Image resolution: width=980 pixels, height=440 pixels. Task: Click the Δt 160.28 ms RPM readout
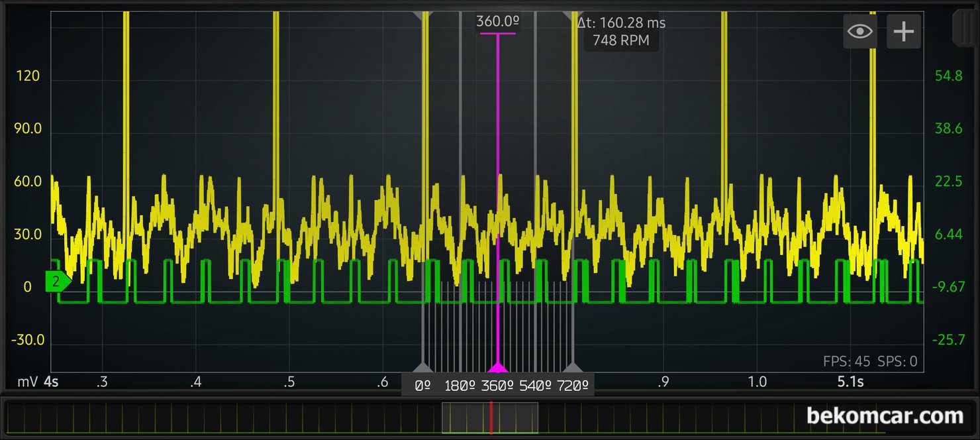click(x=621, y=32)
